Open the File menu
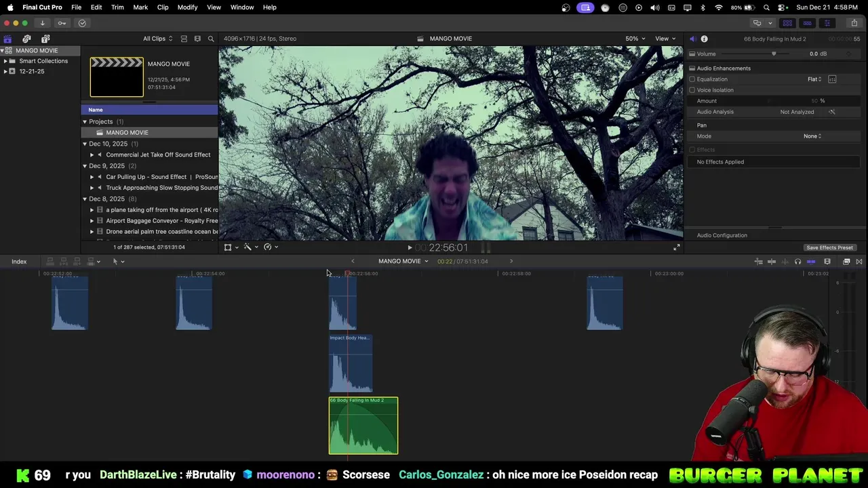The height and width of the screenshot is (488, 868). 77,7
